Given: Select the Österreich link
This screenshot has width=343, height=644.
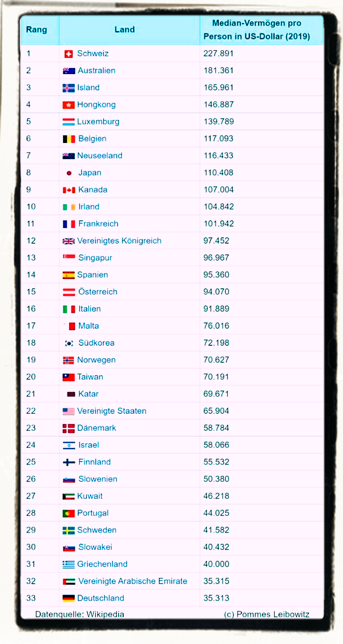Looking at the screenshot, I should [x=98, y=292].
